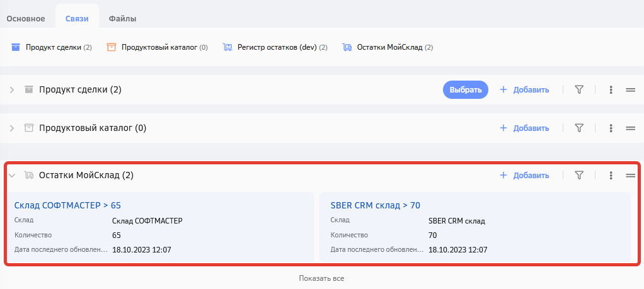Image resolution: width=644 pixels, height=289 pixels.
Task: Open filter for Продуктовый каталог section
Action: coord(579,128)
